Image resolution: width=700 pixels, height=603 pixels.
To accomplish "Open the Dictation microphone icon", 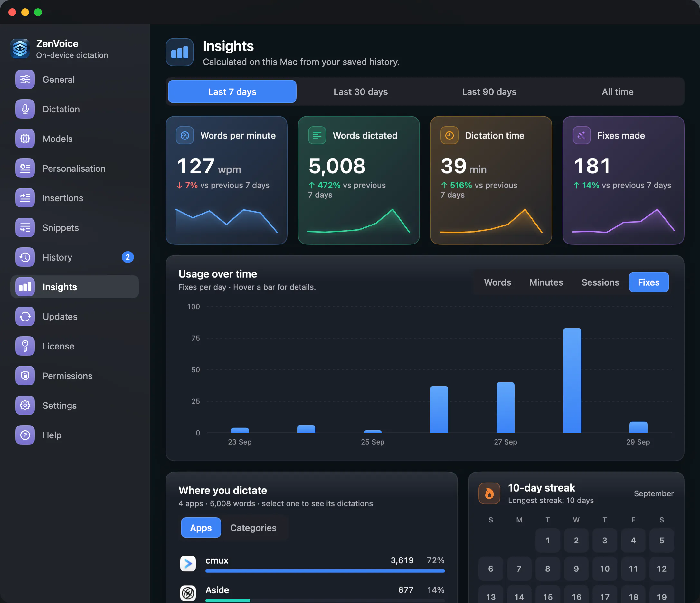I will [25, 109].
